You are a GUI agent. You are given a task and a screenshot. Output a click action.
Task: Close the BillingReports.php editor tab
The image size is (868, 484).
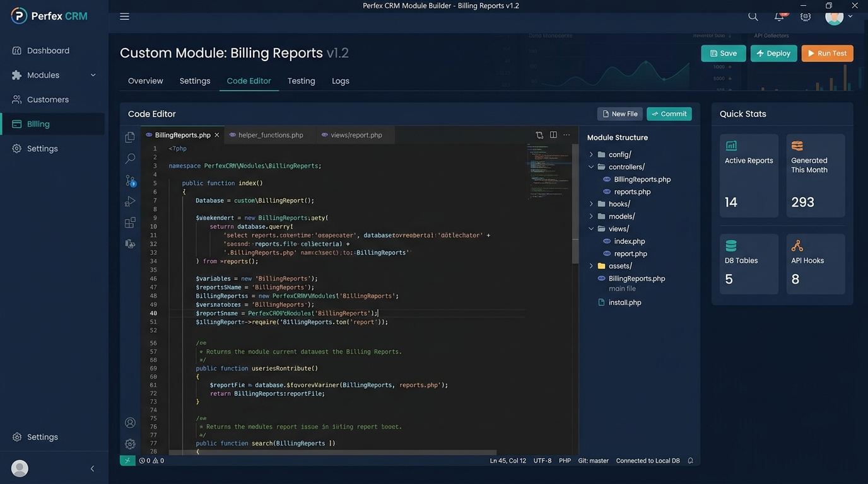pyautogui.click(x=217, y=135)
